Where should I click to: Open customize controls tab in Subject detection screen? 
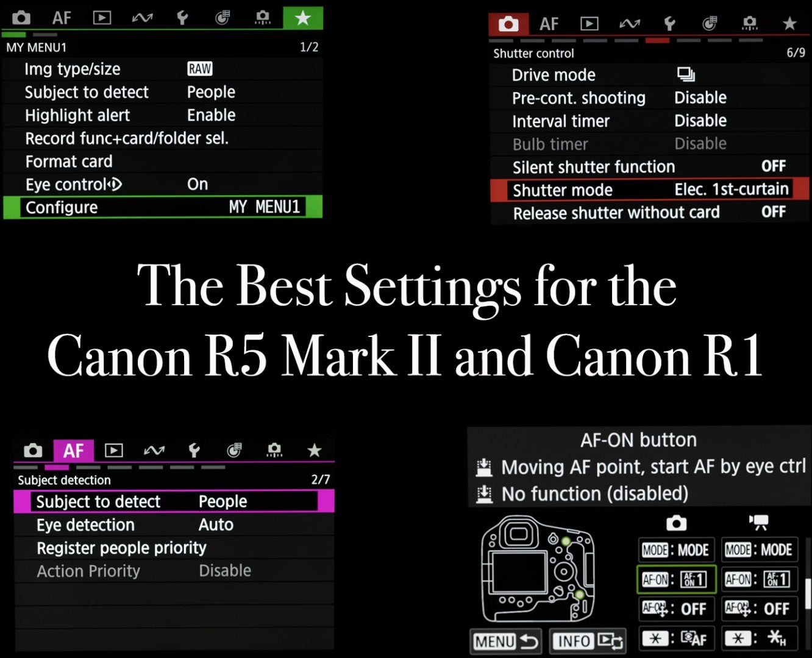(274, 450)
